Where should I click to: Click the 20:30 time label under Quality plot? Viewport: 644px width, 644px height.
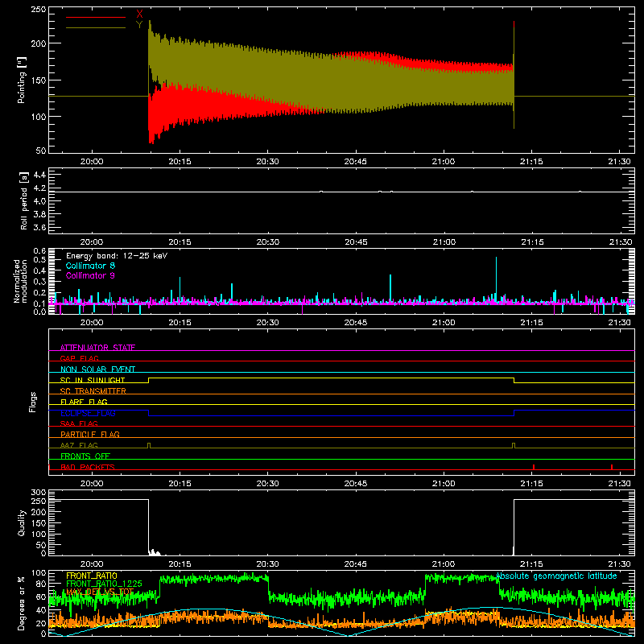[268, 564]
